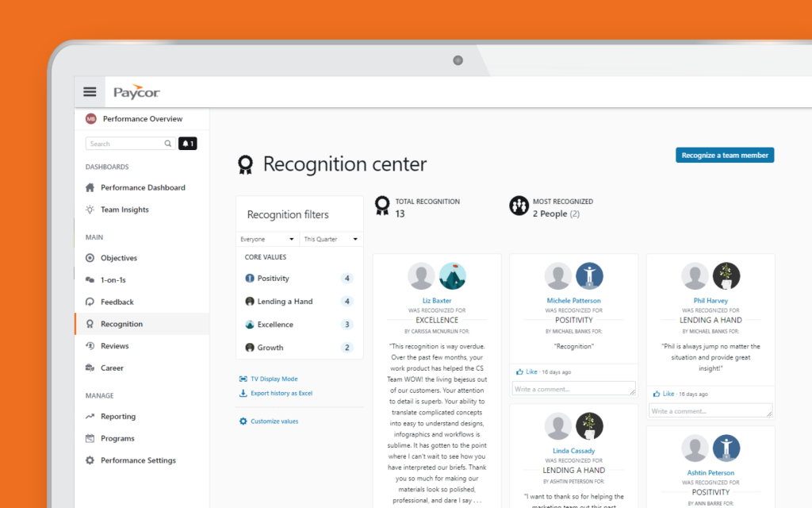Open the This Quarter dropdown

pos(330,238)
